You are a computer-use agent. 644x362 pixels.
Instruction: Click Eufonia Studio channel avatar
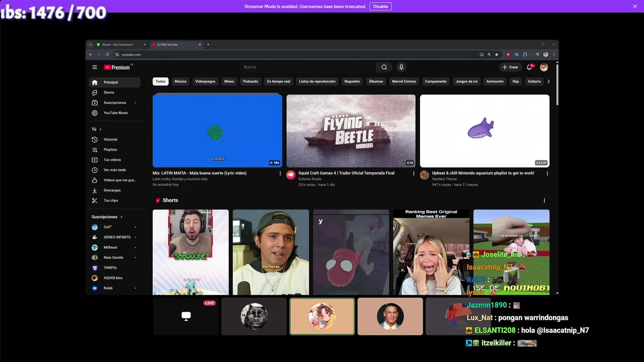(x=291, y=175)
